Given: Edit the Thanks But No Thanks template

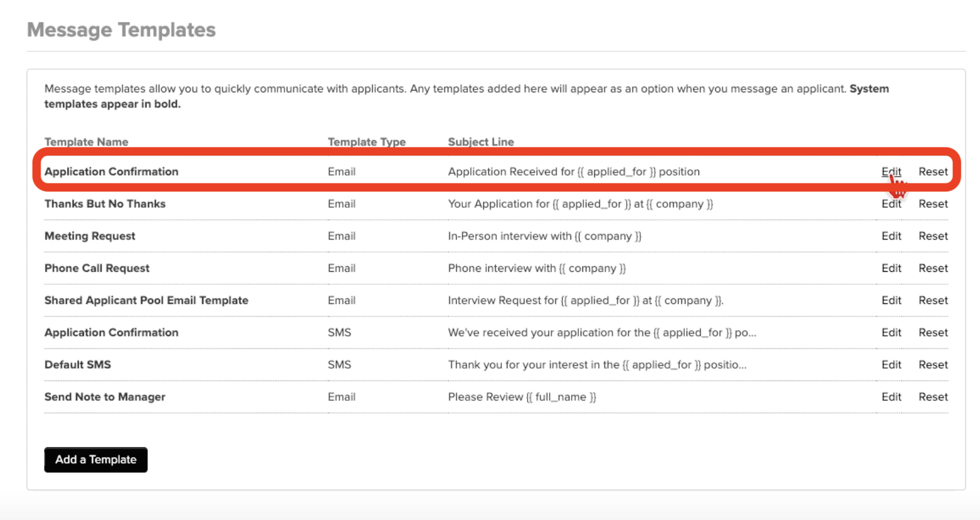Looking at the screenshot, I should click(x=891, y=204).
